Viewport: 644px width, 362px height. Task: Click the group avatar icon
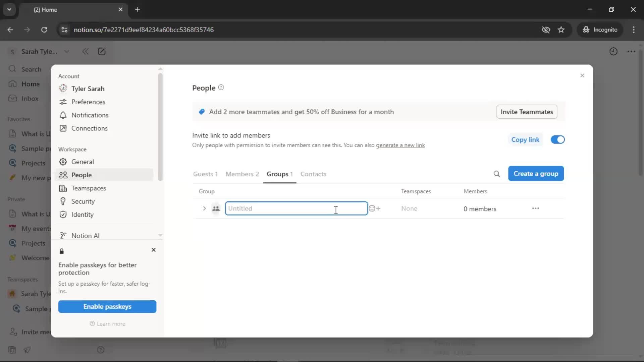pyautogui.click(x=216, y=208)
